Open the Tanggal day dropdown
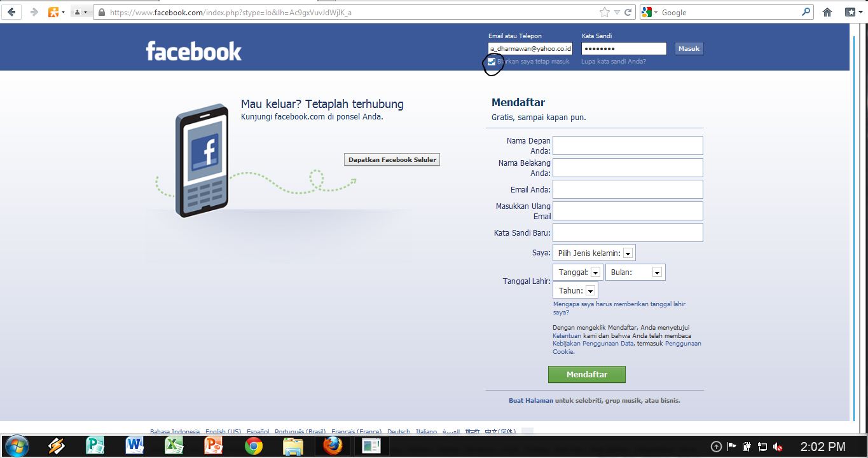Viewport: 868px width, 458px height. point(578,273)
